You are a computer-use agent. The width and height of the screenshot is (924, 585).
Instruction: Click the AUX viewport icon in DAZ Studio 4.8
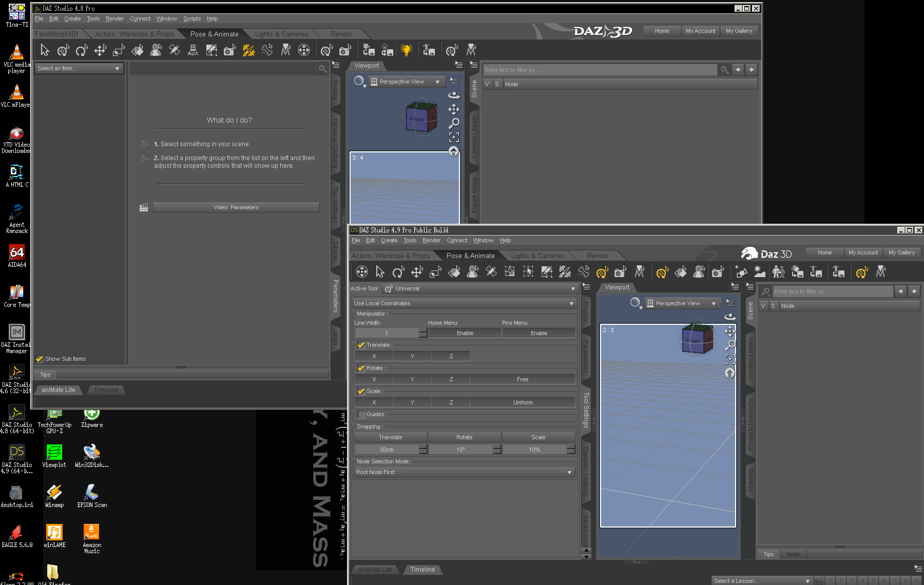193,50
